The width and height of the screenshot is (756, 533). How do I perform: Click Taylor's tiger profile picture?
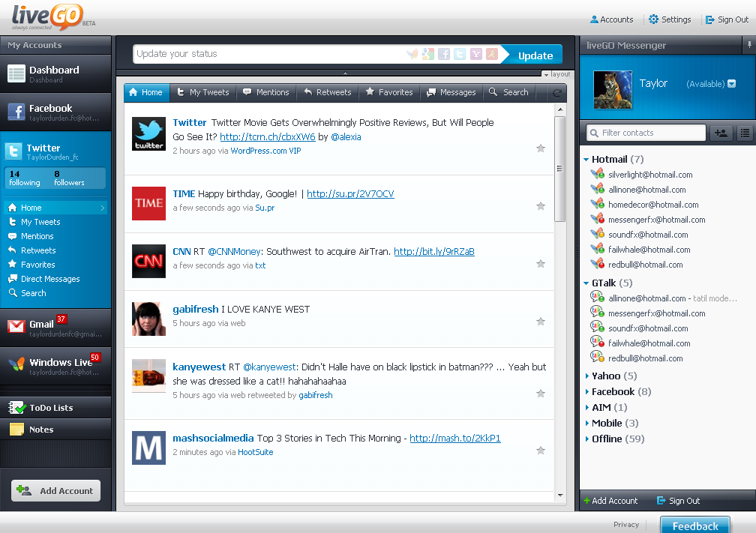tap(612, 90)
